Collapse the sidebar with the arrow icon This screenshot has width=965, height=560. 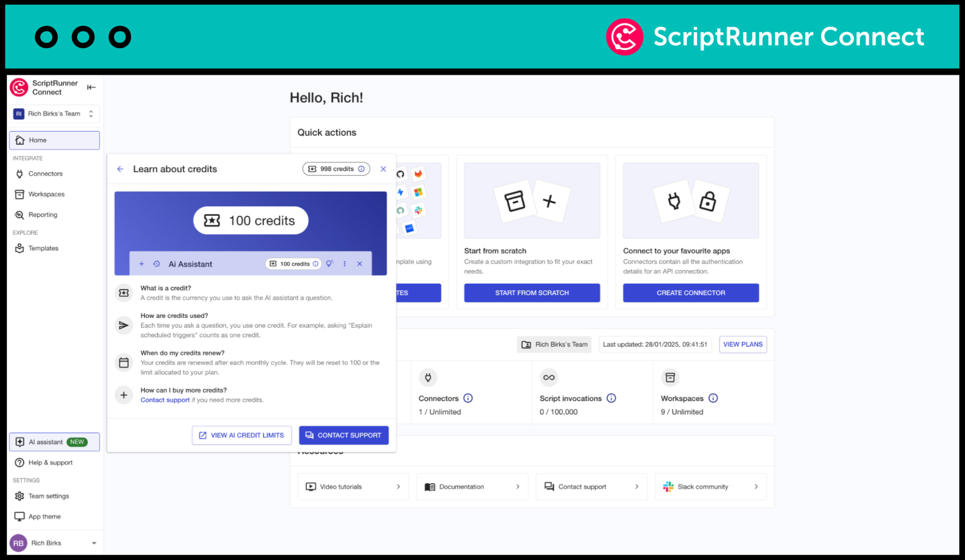91,87
